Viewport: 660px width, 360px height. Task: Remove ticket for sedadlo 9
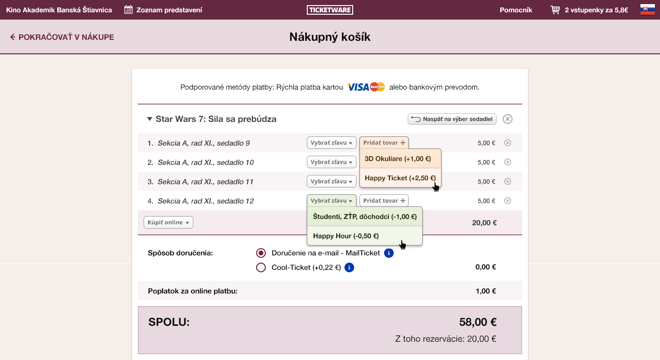pos(508,143)
